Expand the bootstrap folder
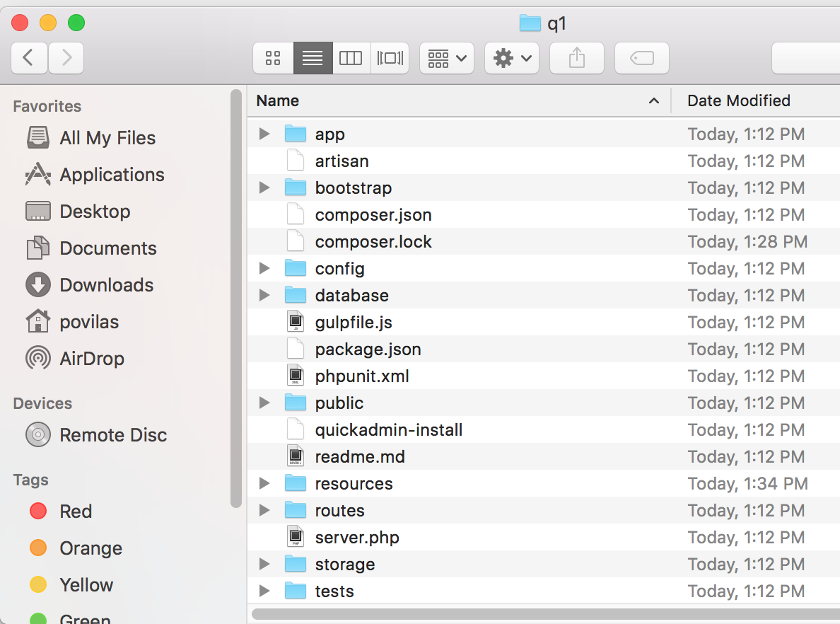The height and width of the screenshot is (624, 840). click(x=264, y=187)
